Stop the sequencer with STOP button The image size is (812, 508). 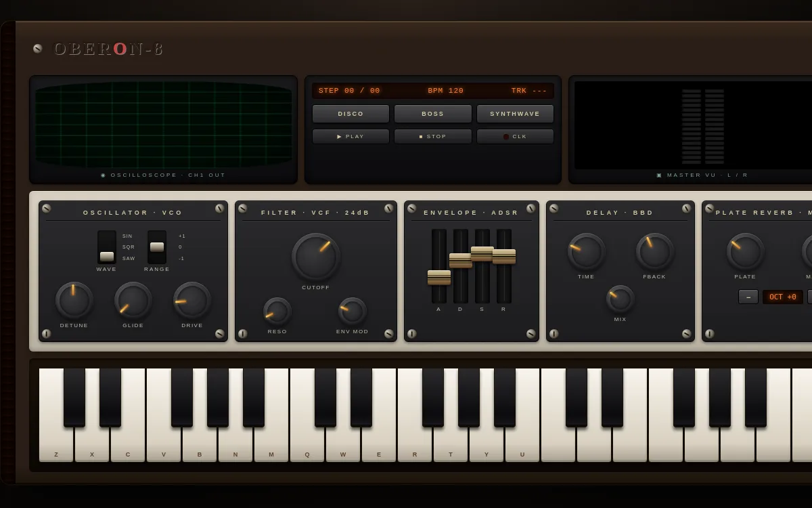433,136
